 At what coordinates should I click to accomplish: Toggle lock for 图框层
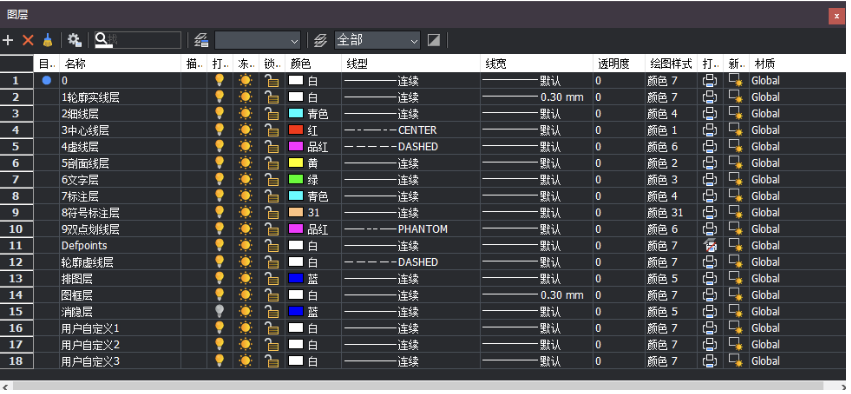coord(271,295)
